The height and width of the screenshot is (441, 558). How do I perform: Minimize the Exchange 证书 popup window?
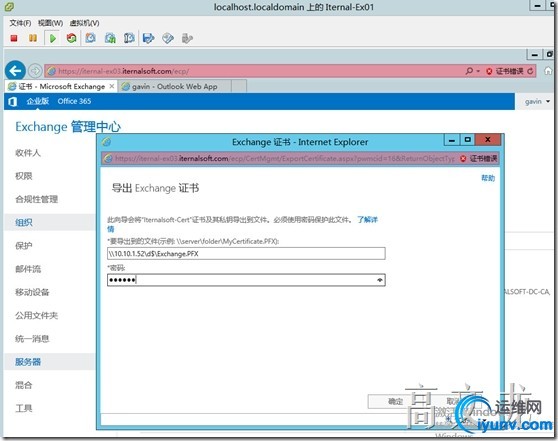coord(452,140)
